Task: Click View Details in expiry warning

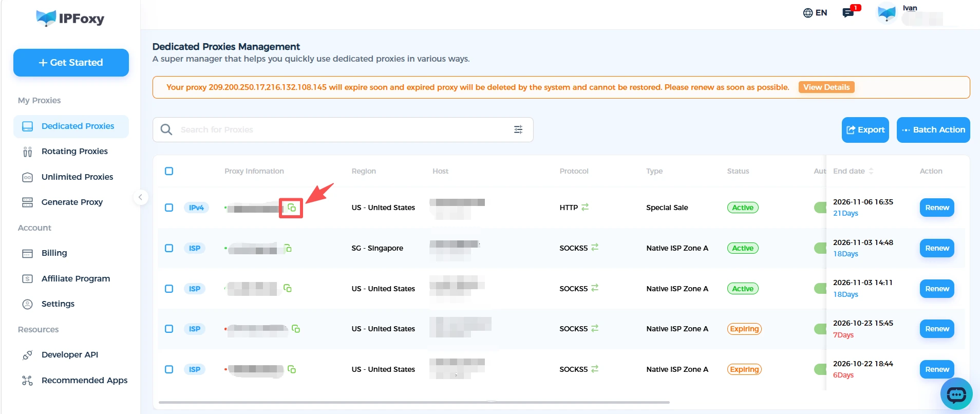Action: [x=826, y=87]
